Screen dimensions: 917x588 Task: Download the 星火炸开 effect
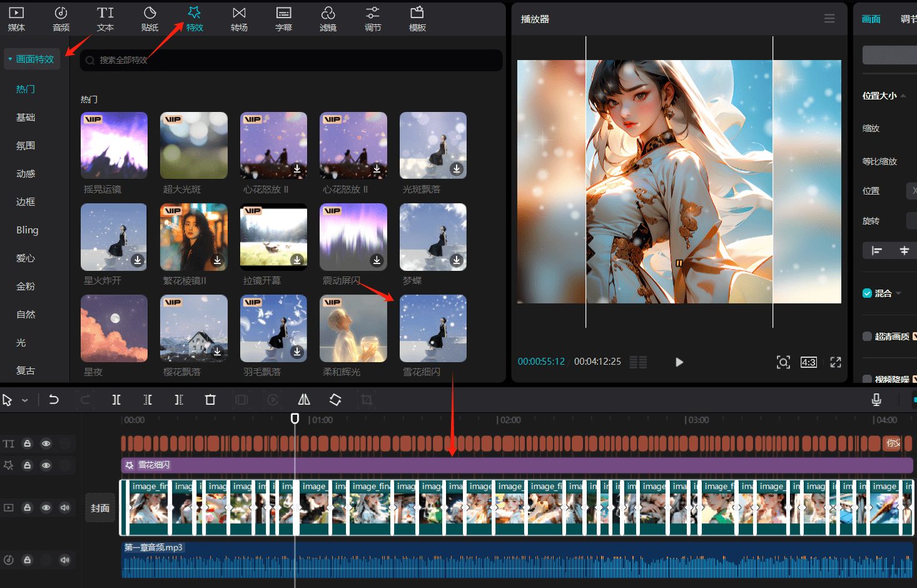pyautogui.click(x=138, y=260)
